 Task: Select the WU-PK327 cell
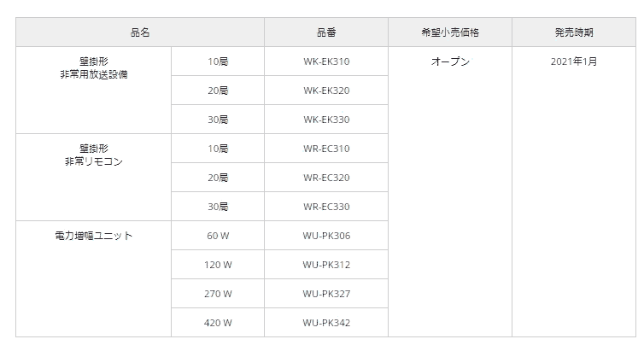click(x=326, y=294)
